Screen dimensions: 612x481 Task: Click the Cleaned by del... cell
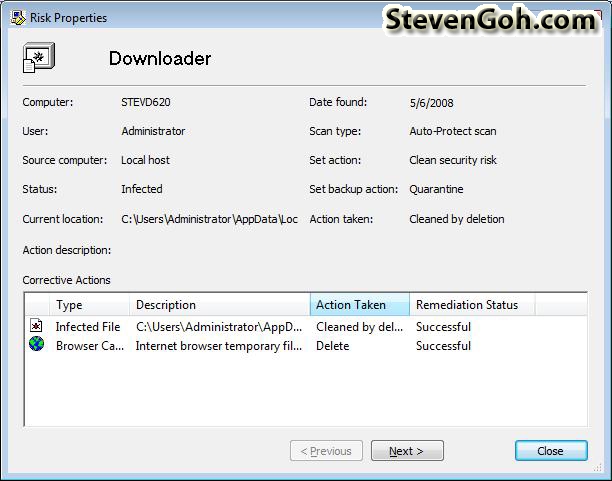click(x=359, y=327)
